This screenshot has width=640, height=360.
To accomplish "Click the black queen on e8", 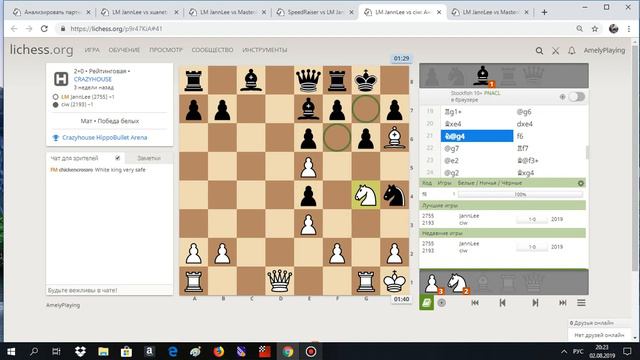I will point(308,80).
